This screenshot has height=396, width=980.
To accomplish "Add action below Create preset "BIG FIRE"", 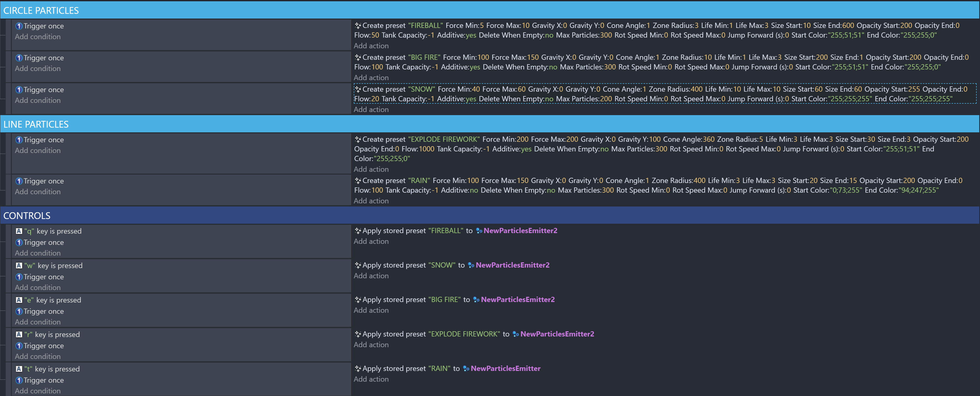I will click(x=371, y=78).
